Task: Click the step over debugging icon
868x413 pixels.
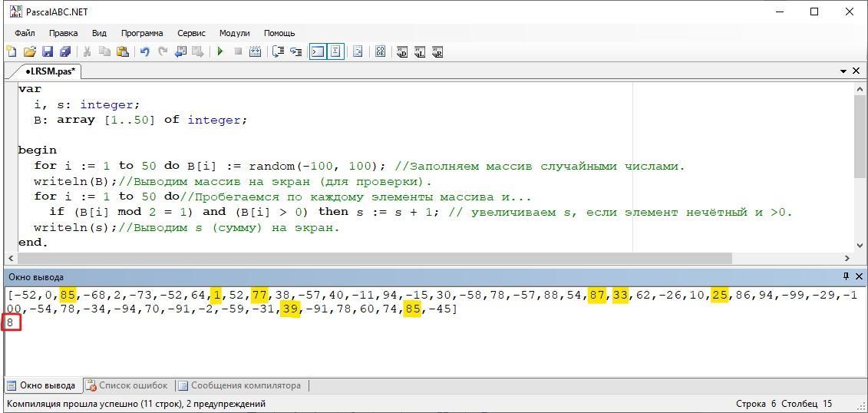Action: [x=278, y=51]
